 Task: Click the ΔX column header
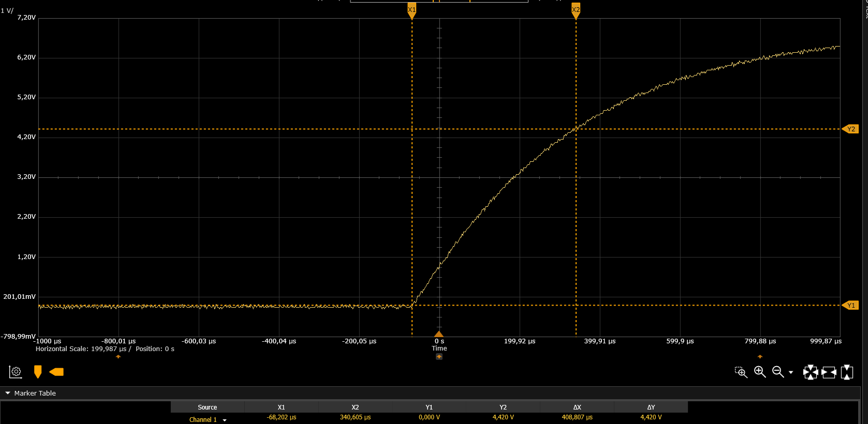tap(577, 407)
